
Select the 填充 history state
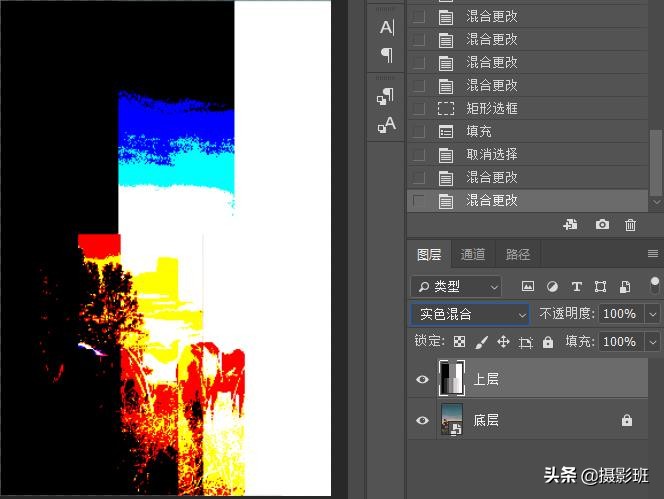pyautogui.click(x=528, y=131)
